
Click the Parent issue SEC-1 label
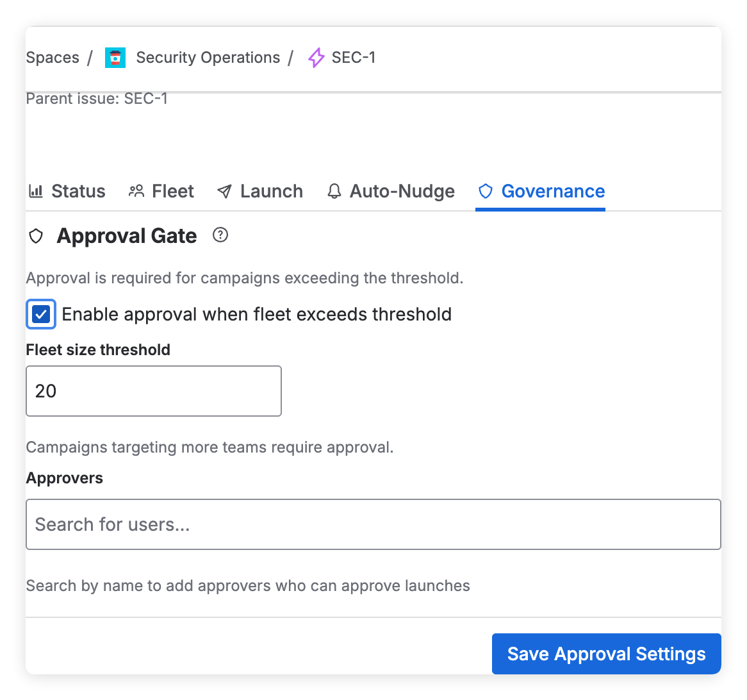(x=97, y=98)
